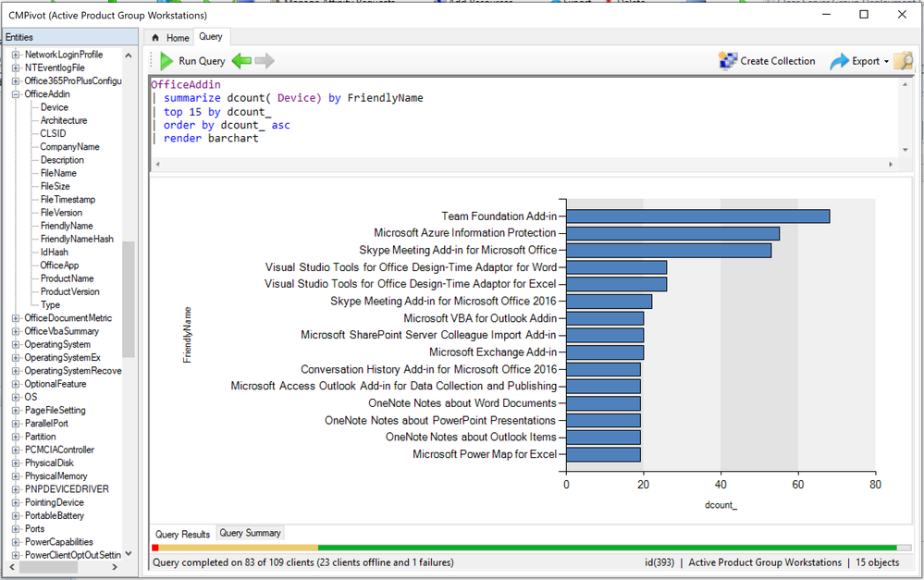Select the Device property under OfficeAddin
Screen dimensions: 924x580
[x=55, y=107]
